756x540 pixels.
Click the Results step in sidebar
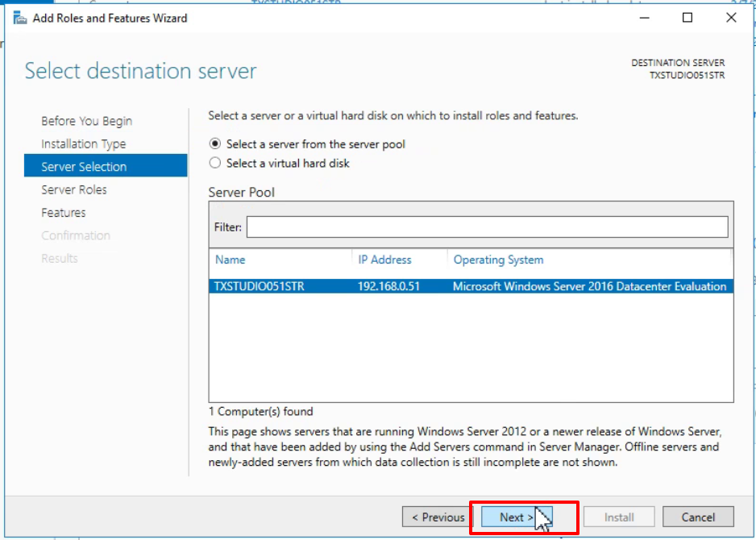60,259
